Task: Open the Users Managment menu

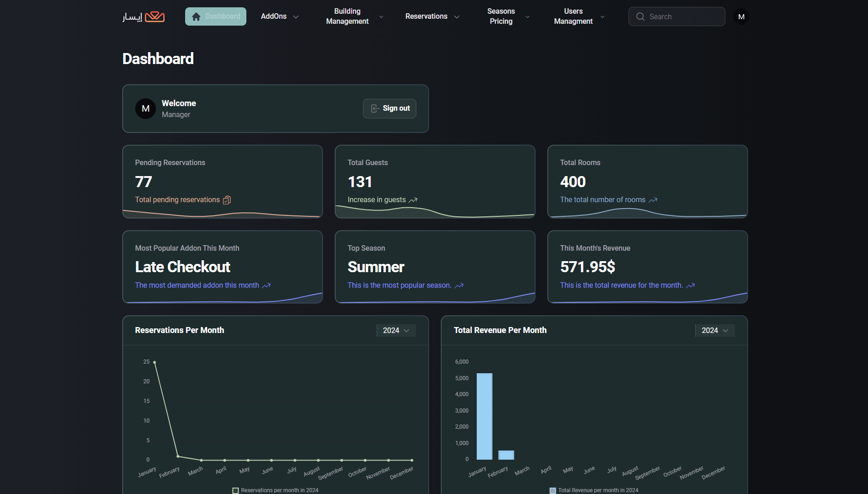Action: [579, 16]
